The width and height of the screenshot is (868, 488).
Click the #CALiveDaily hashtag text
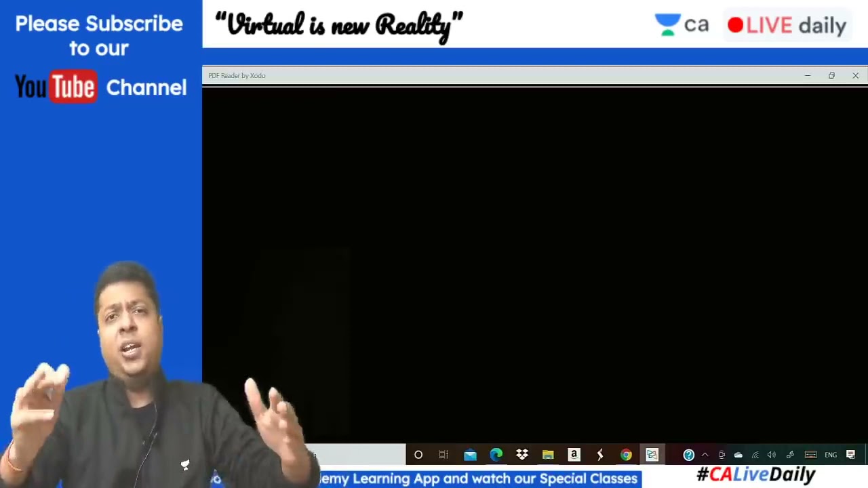[x=755, y=474]
